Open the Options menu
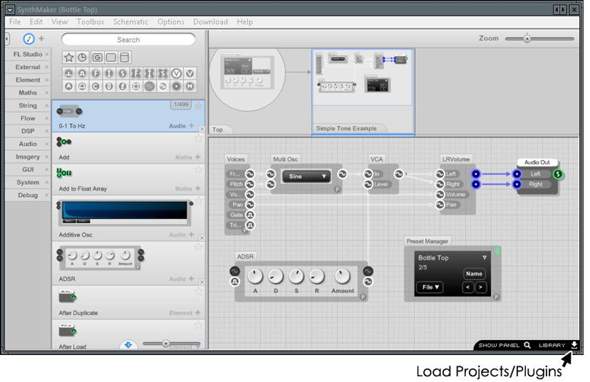Viewport: 590px width, 382px height. 170,22
